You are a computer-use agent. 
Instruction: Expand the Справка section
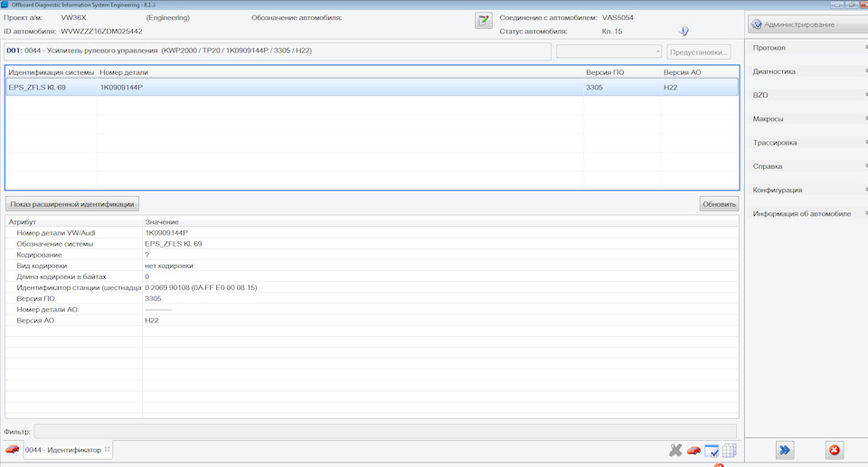point(807,166)
